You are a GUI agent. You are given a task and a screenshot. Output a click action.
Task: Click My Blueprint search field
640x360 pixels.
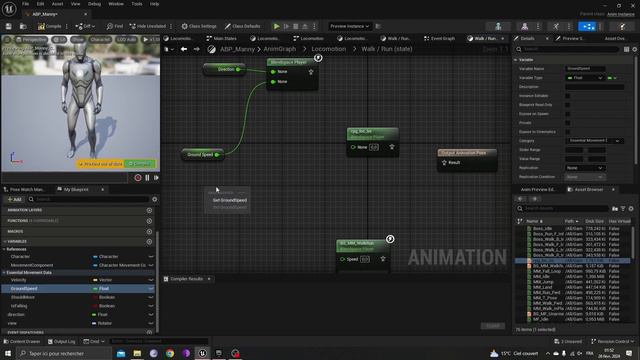[x=88, y=199]
